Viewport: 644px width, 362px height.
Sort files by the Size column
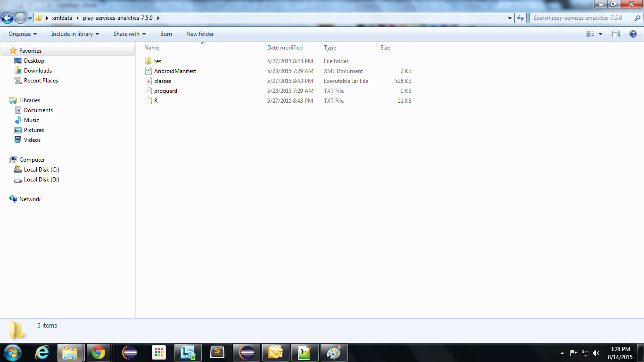point(396,48)
